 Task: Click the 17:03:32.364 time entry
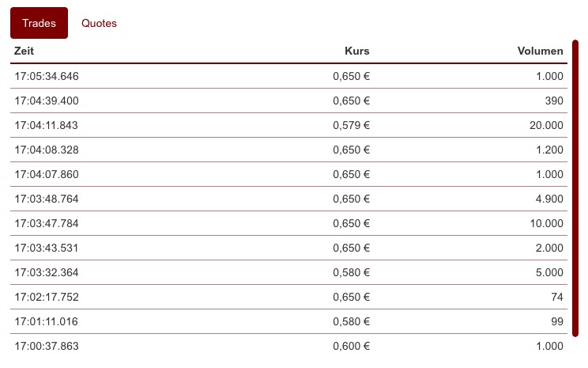(x=47, y=272)
